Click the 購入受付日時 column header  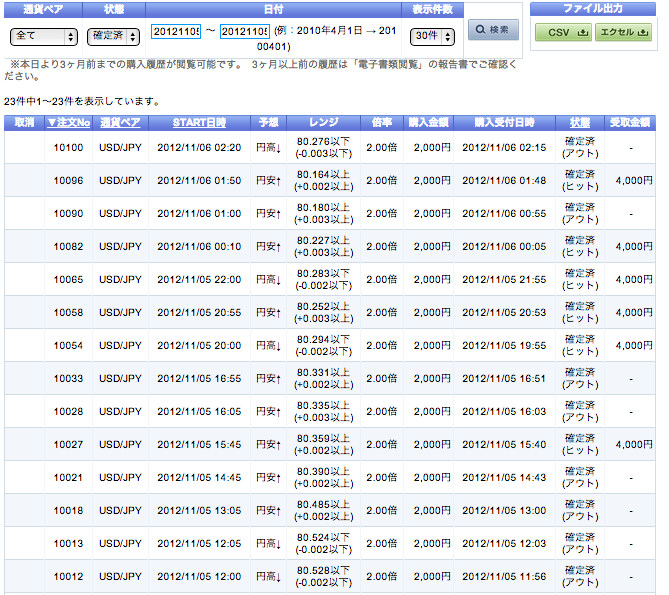pyautogui.click(x=504, y=123)
